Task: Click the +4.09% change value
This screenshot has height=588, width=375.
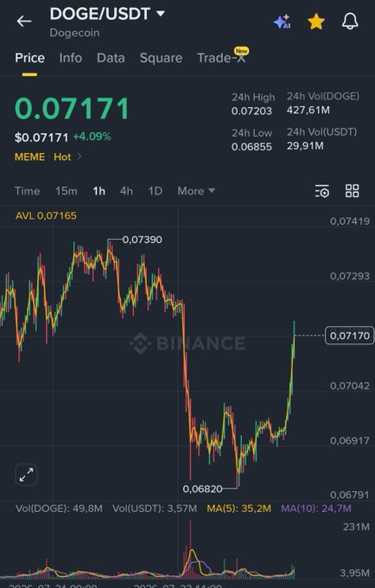Action: [92, 137]
